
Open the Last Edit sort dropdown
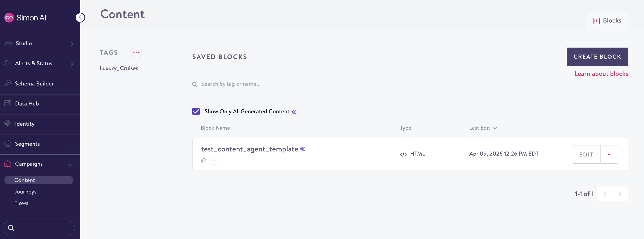point(496,128)
